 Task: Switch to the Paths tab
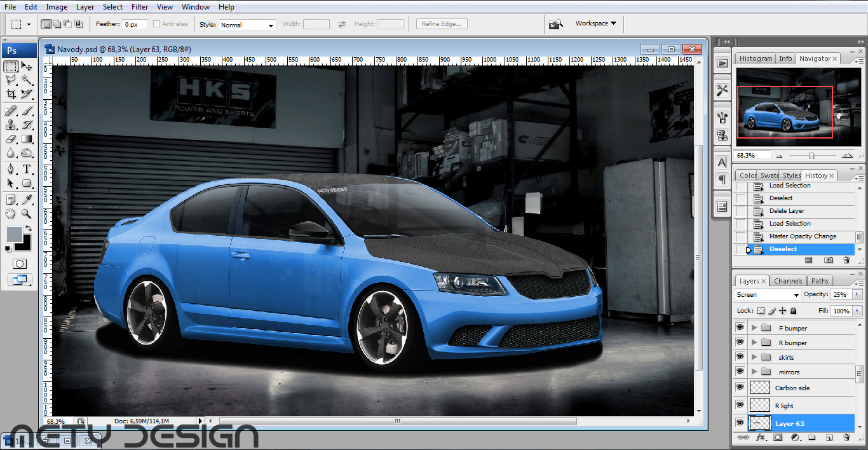click(x=820, y=281)
